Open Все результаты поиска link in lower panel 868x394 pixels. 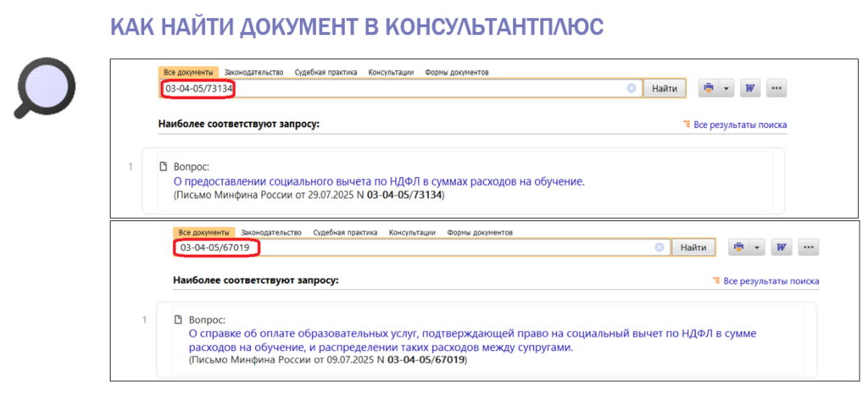point(771,281)
